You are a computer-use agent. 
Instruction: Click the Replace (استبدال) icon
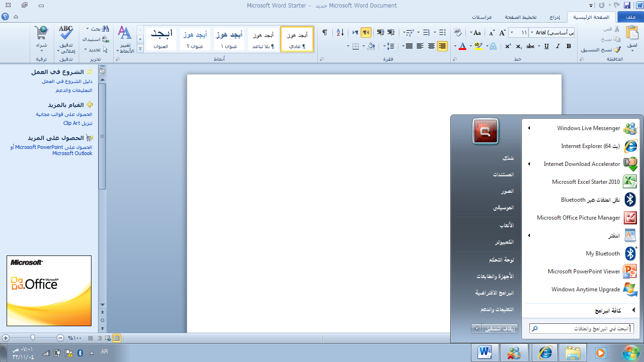pos(106,40)
